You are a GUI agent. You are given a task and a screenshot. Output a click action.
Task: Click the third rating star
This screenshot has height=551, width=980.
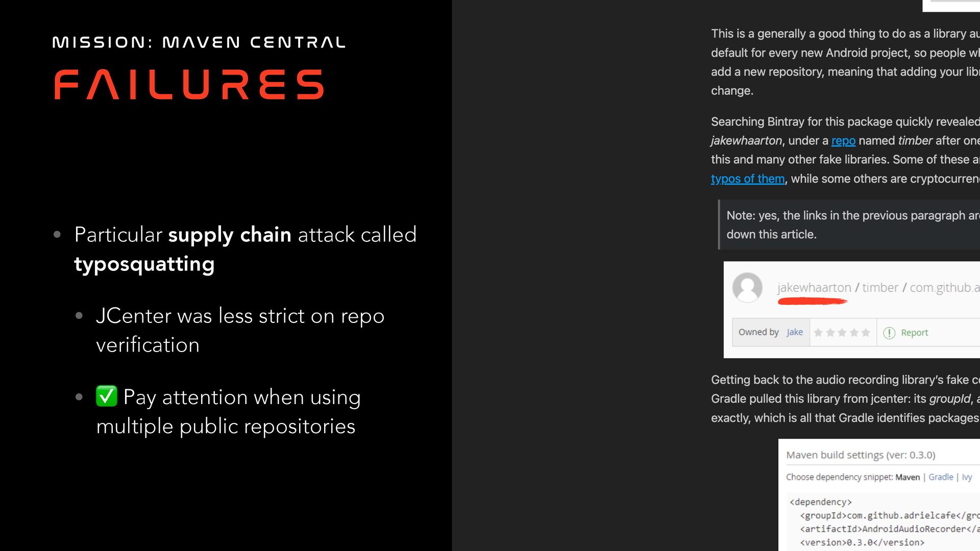point(842,333)
